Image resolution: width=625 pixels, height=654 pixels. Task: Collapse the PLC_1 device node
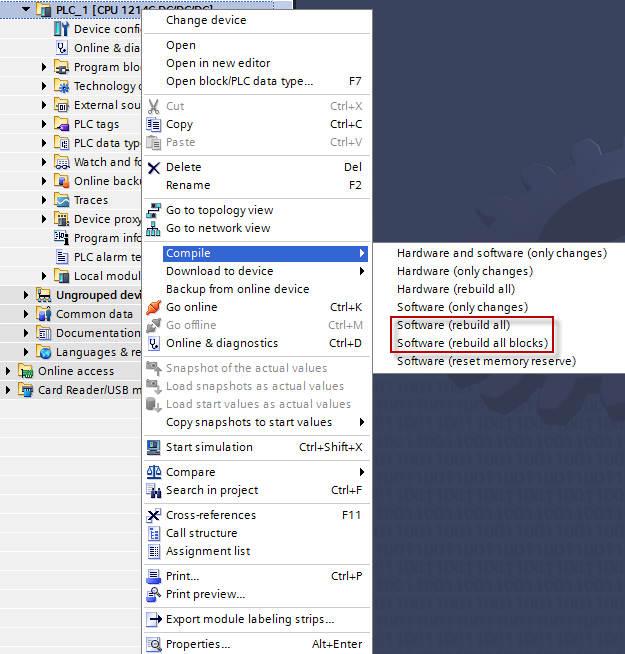[x=26, y=9]
